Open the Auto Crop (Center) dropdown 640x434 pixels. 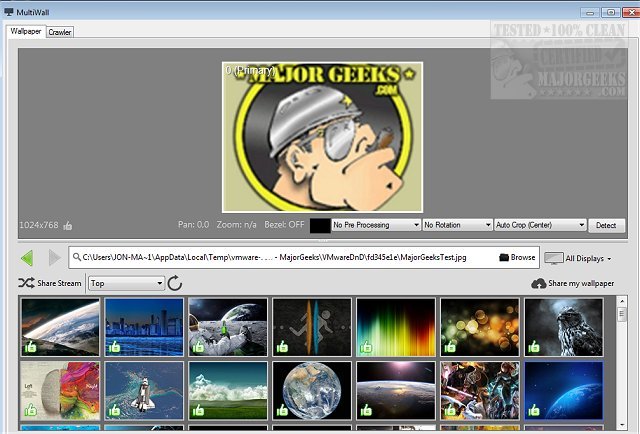pyautogui.click(x=540, y=225)
